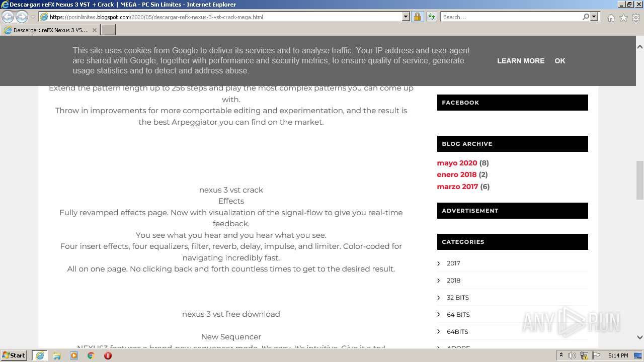Open the volume speaker tray icon
644x362 pixels.
(572, 355)
